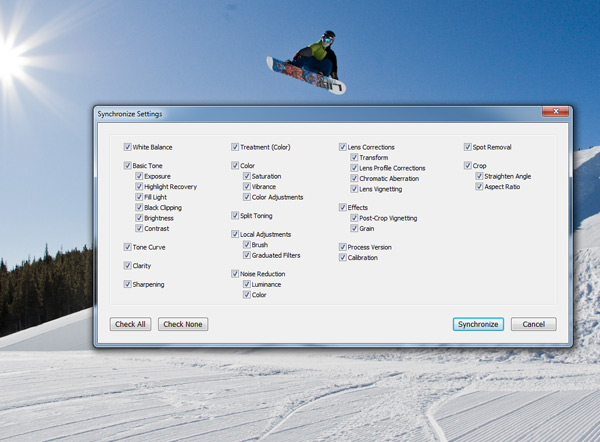Uncheck Luminance noise reduction

246,285
